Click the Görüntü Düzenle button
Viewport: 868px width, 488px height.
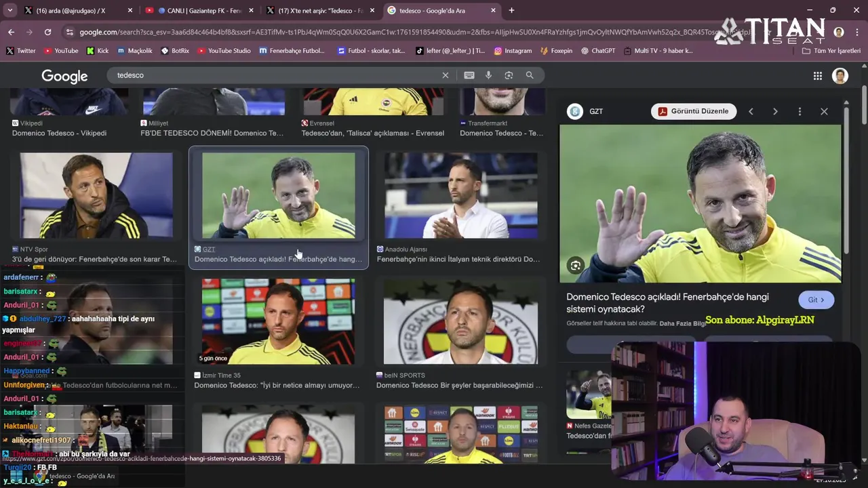point(694,111)
